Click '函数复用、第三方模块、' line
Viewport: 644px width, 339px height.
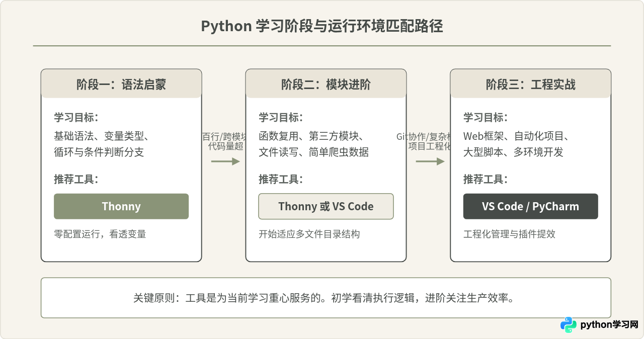(x=311, y=136)
